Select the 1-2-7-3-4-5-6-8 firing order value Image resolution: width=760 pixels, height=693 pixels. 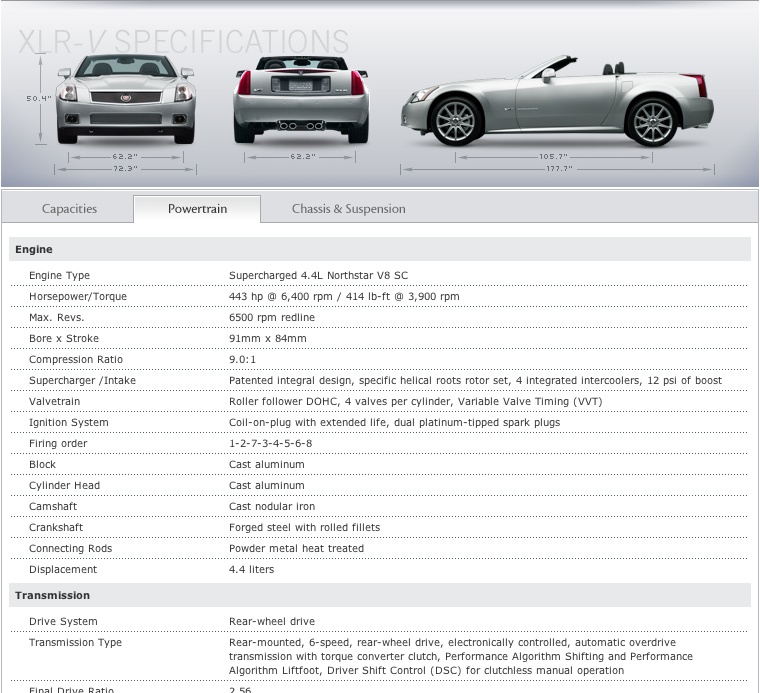(270, 443)
